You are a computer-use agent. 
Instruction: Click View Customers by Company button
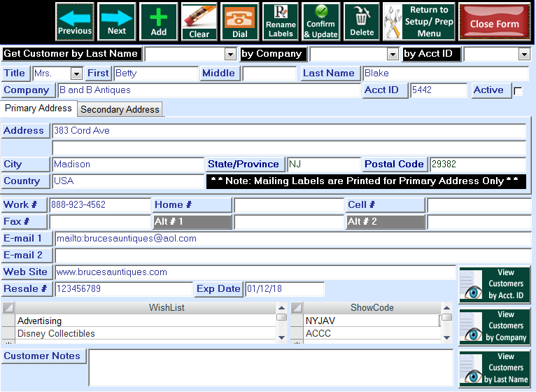pyautogui.click(x=495, y=326)
